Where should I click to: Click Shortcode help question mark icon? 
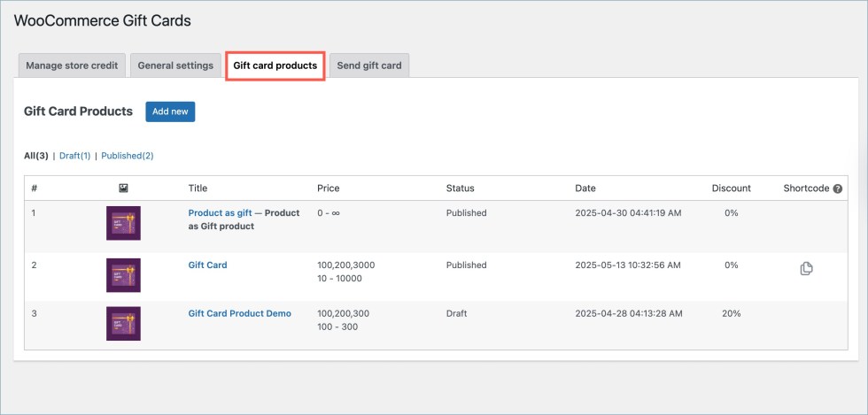click(x=838, y=188)
